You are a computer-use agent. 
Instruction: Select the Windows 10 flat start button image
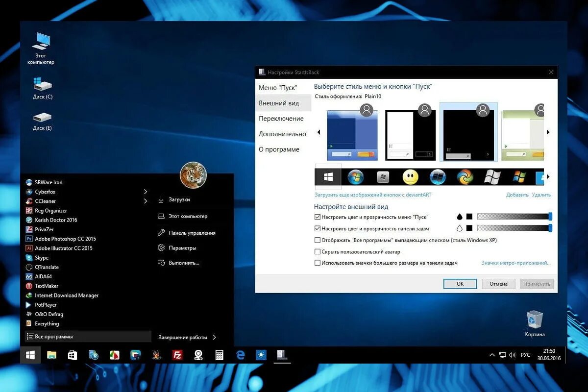tap(328, 177)
